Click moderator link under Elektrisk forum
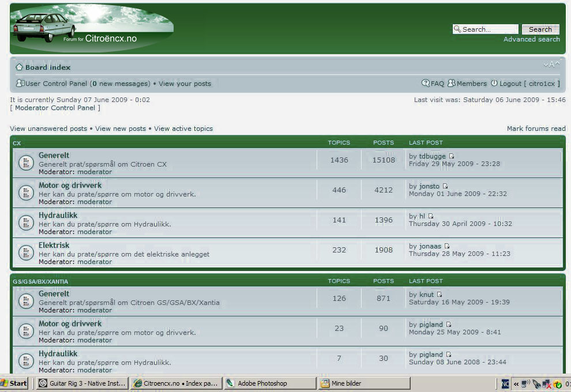This screenshot has height=392, width=571. (95, 262)
